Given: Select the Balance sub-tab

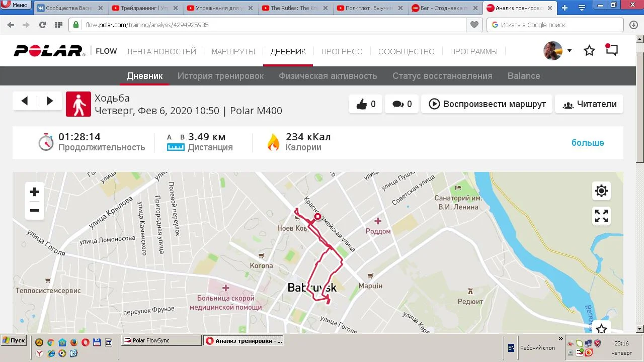Looking at the screenshot, I should (524, 76).
